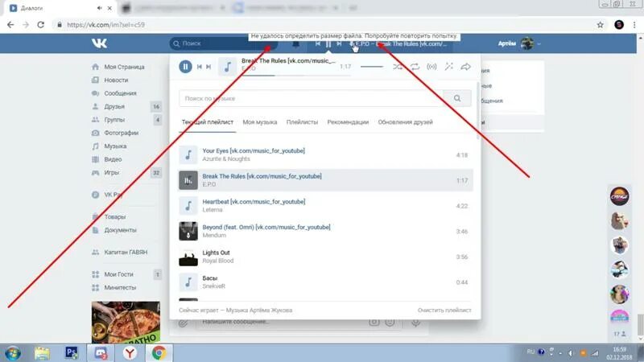Reload the page in the browser
The height and width of the screenshot is (362, 644).
click(41, 25)
